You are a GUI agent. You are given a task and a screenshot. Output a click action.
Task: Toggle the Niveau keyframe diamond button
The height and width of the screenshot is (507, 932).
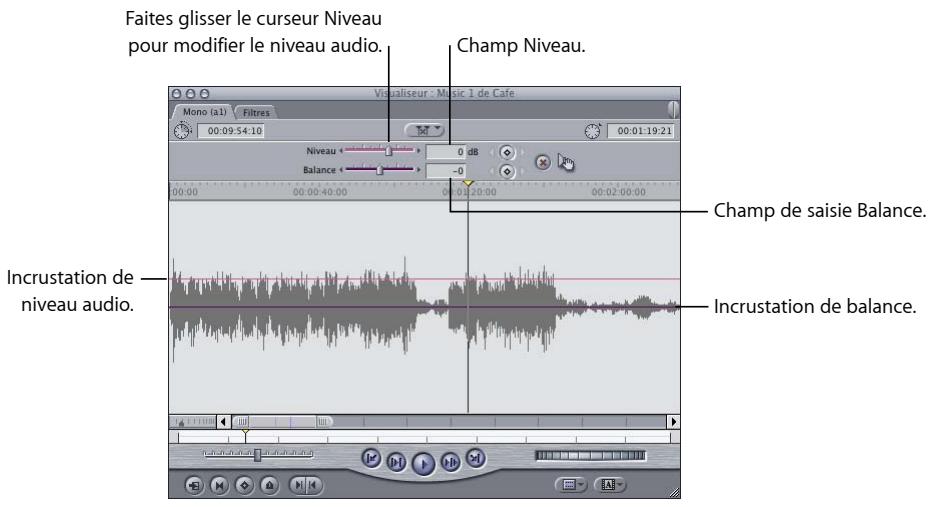506,152
